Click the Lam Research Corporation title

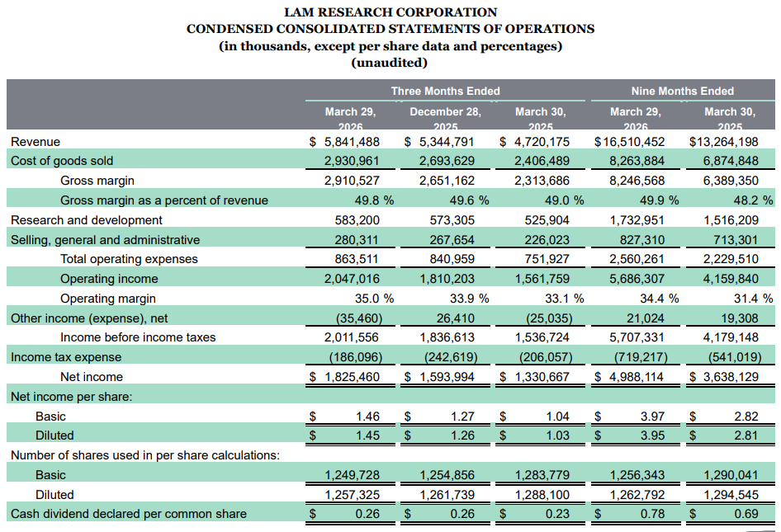(390, 12)
